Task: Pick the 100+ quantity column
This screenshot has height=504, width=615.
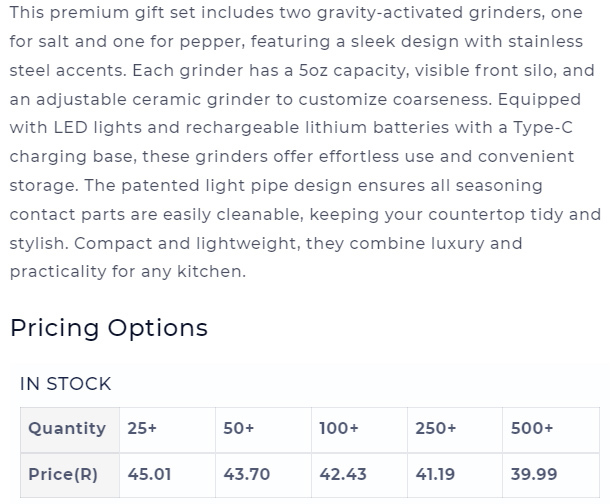Action: pos(360,429)
